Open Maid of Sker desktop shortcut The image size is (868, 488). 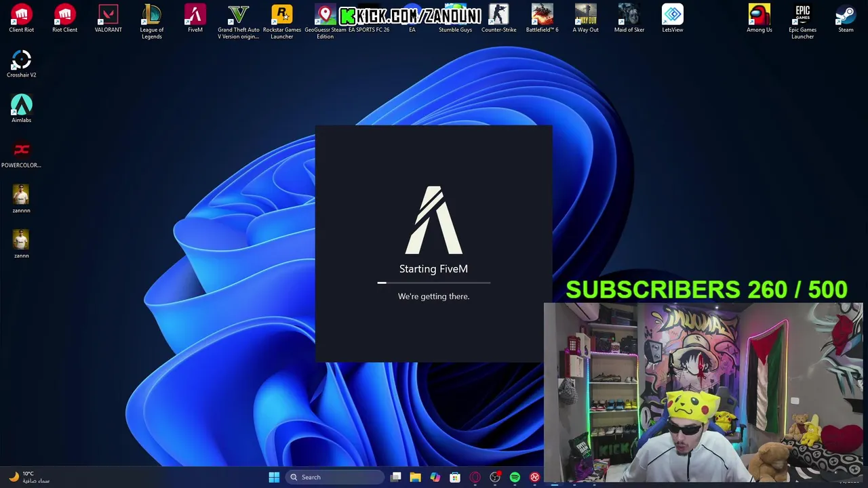point(629,18)
